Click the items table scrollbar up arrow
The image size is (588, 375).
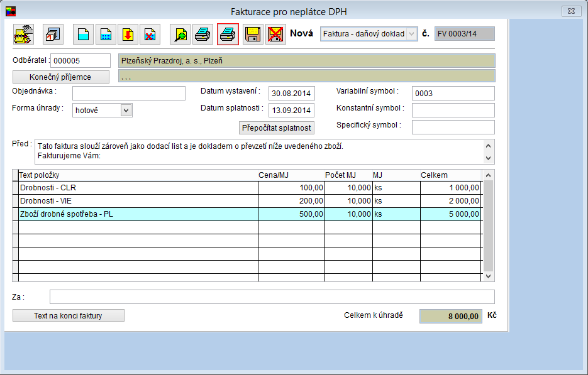click(488, 175)
